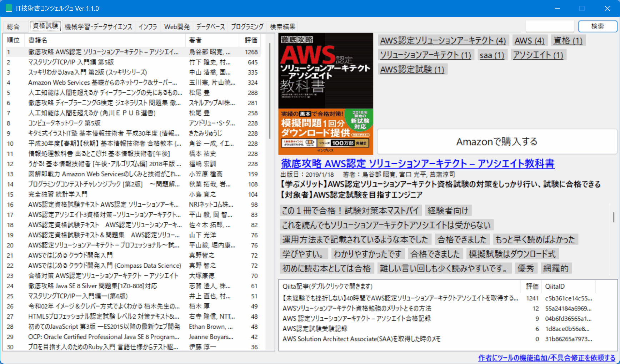Select マスタリングTCP/IP―入門編―(第6版) row
Screen dimensions: 620x364
coord(132,296)
